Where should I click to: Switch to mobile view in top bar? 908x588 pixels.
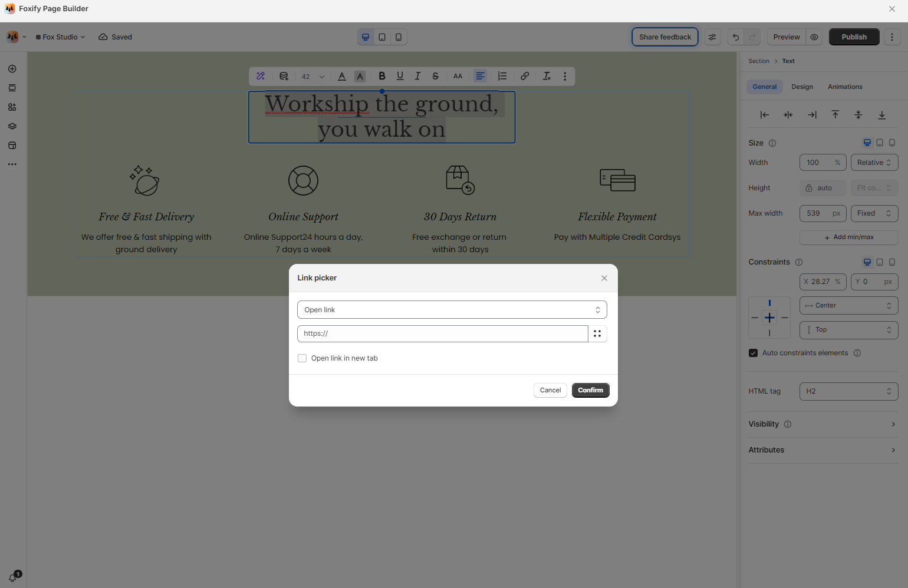[399, 37]
